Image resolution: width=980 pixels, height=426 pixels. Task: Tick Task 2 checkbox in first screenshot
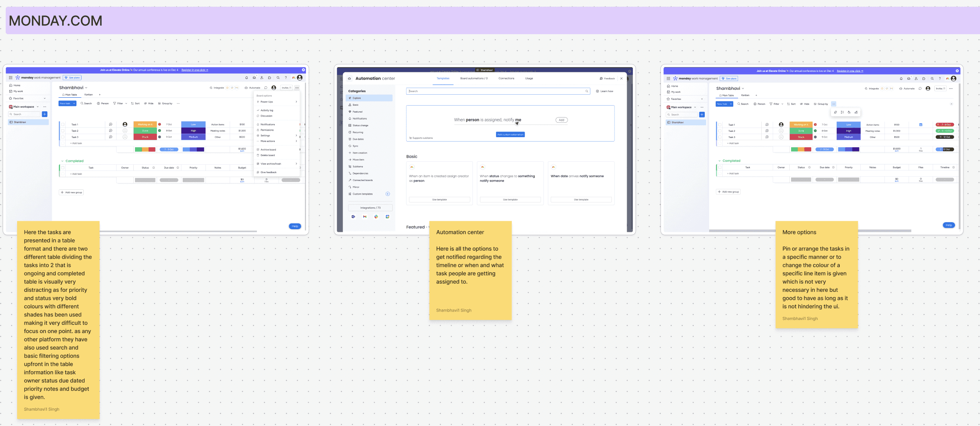coord(63,131)
